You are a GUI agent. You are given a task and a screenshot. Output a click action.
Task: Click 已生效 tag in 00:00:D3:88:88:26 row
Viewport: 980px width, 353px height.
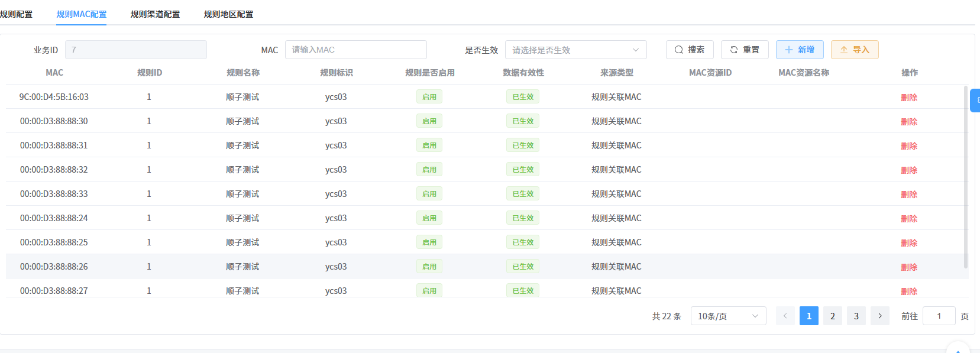coord(523,267)
